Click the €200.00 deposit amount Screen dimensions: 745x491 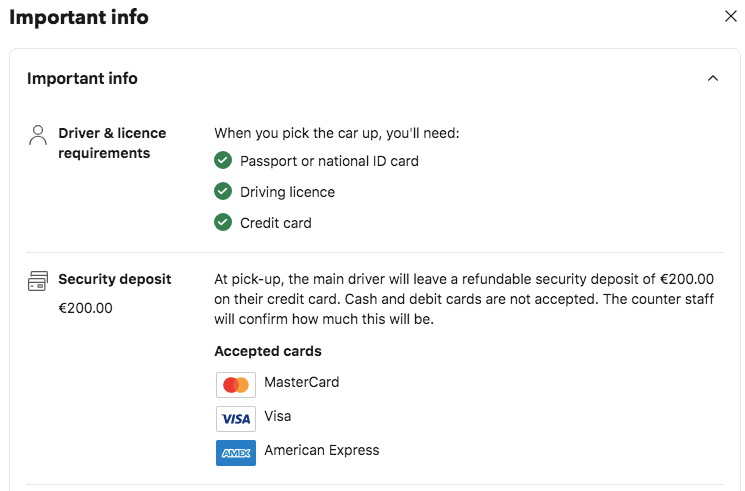(x=86, y=308)
